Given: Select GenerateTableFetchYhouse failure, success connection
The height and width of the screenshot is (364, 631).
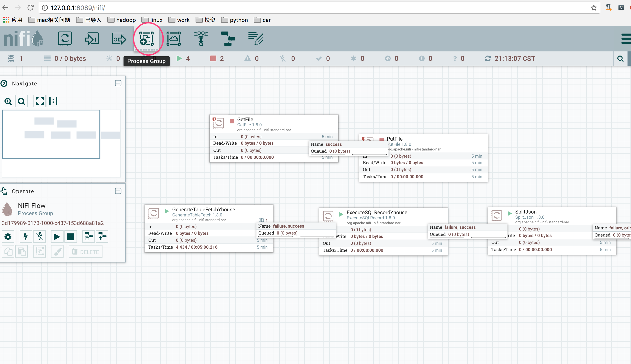Looking at the screenshot, I should (296, 230).
